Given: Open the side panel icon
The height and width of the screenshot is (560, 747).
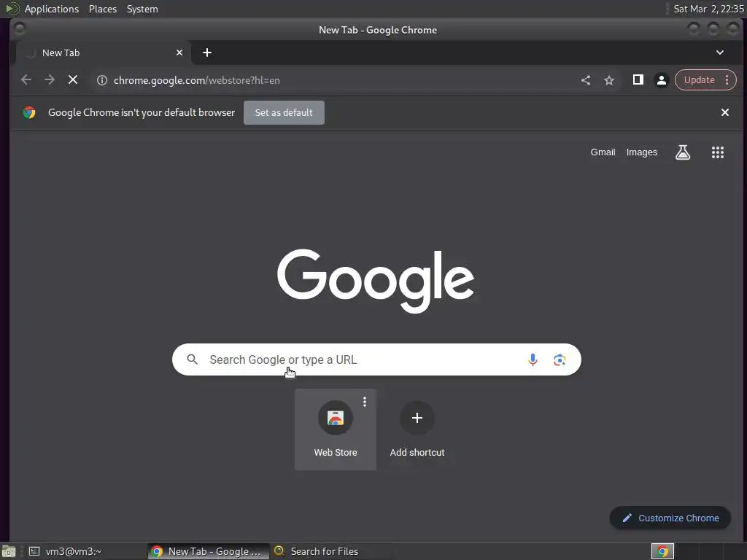Looking at the screenshot, I should [x=638, y=80].
